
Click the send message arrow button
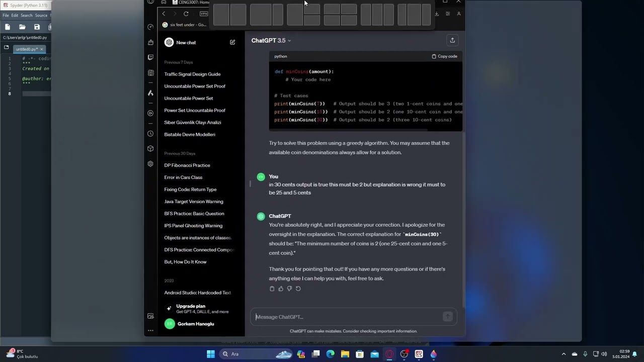(447, 317)
